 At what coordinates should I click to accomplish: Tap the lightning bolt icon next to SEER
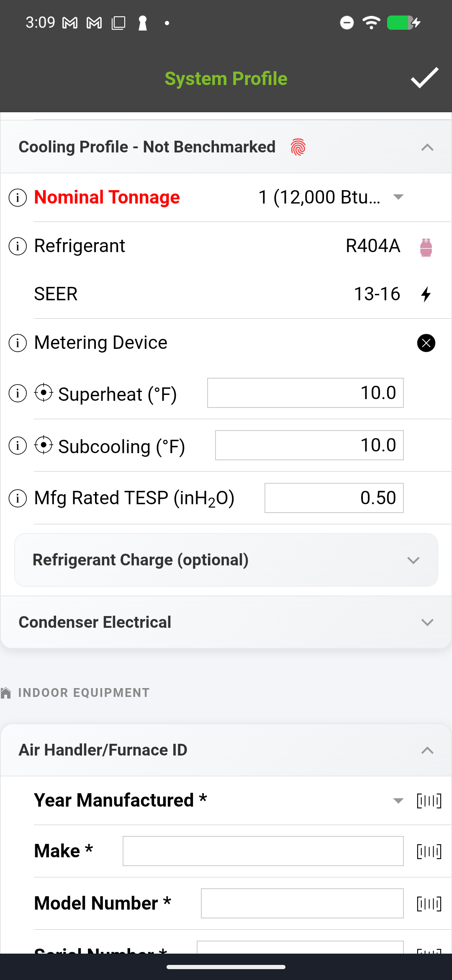point(426,294)
